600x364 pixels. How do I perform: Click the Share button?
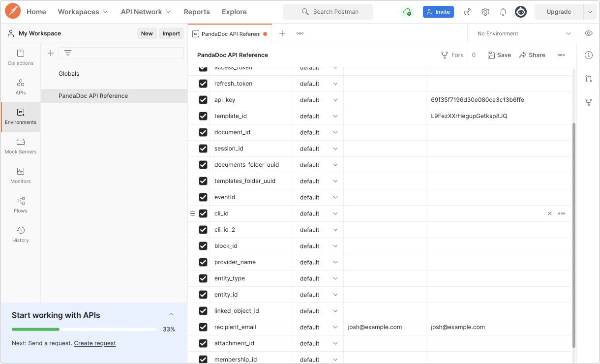pyautogui.click(x=532, y=55)
